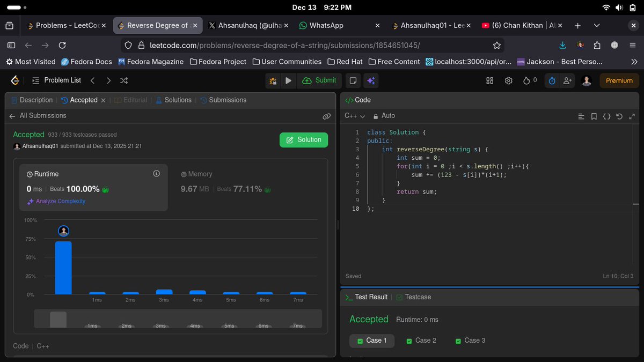Click the Premium button
This screenshot has width=644, height=362.
pyautogui.click(x=619, y=80)
